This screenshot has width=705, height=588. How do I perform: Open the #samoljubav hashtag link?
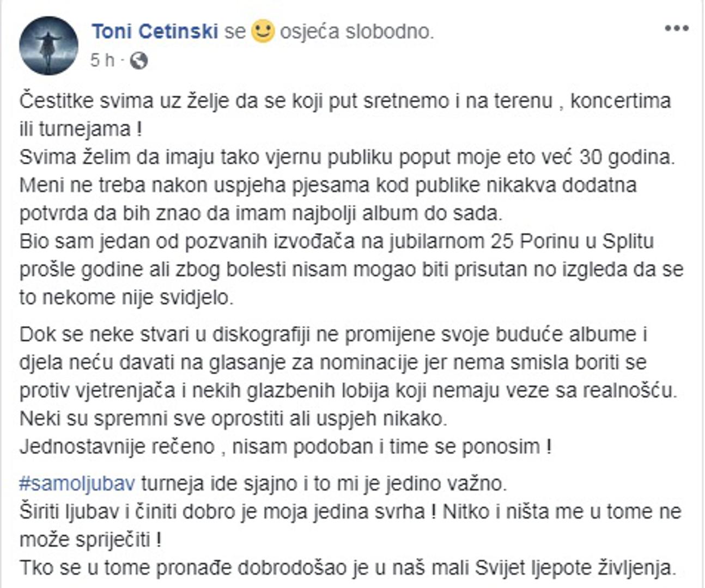(76, 483)
